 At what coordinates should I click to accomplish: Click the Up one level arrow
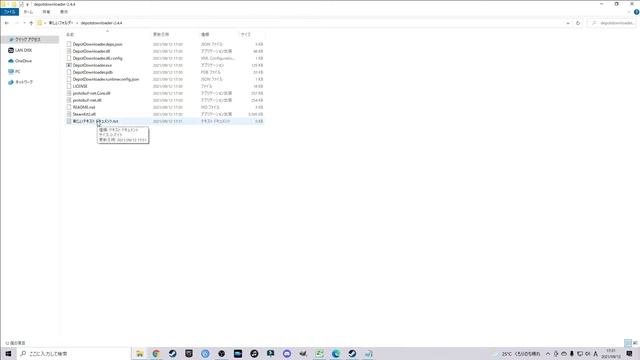[x=31, y=23]
